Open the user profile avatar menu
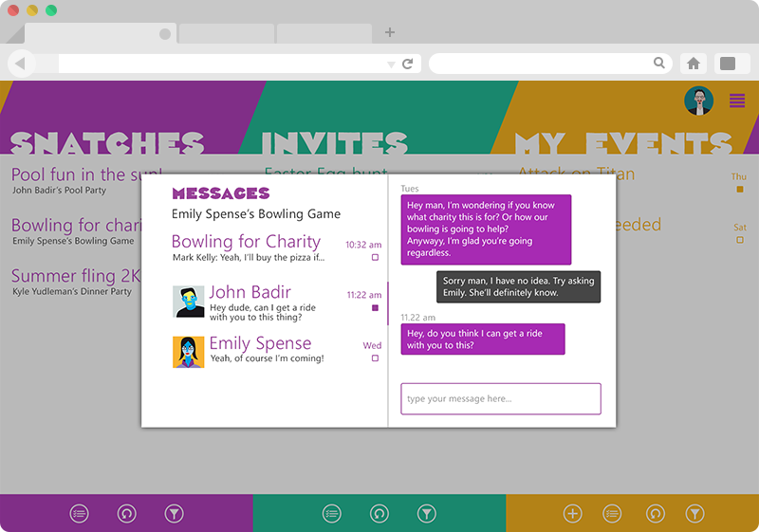This screenshot has width=759, height=532. click(699, 101)
